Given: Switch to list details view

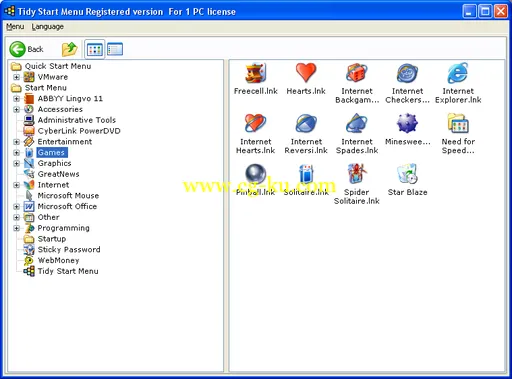Looking at the screenshot, I should tap(115, 50).
